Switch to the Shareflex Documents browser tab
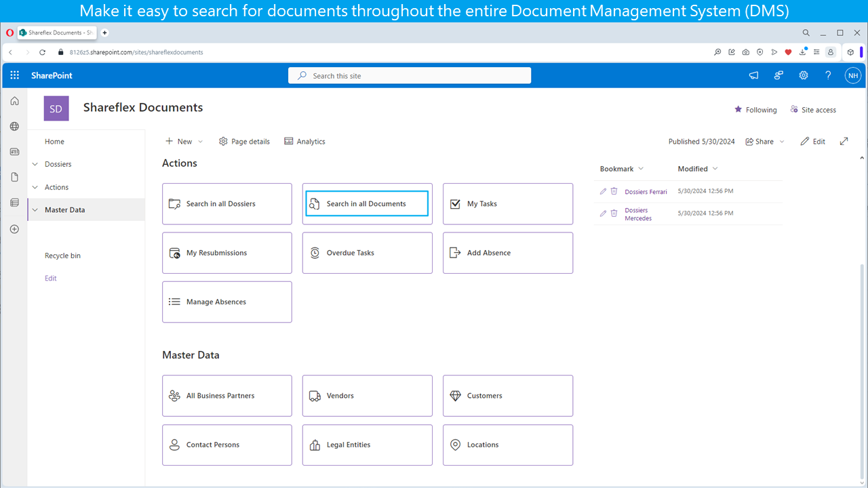868x488 pixels. (57, 33)
